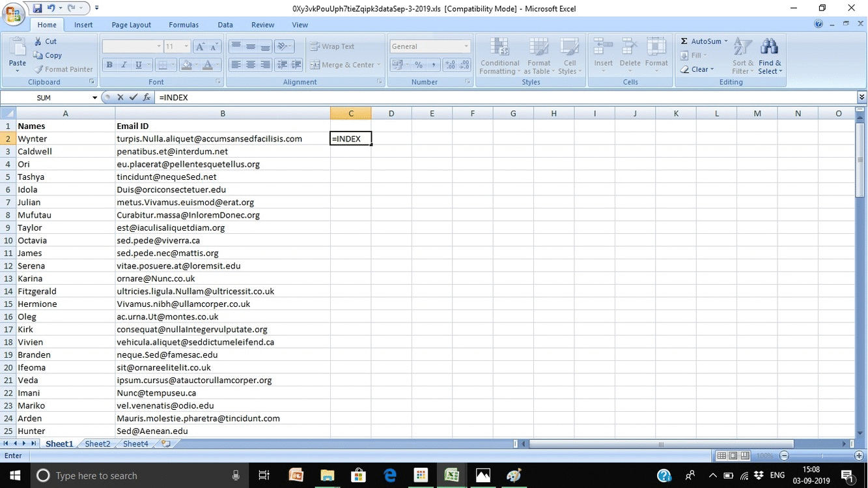Viewport: 868px width, 488px height.
Task: Apply the Fill Color paint bucket
Action: pos(186,65)
